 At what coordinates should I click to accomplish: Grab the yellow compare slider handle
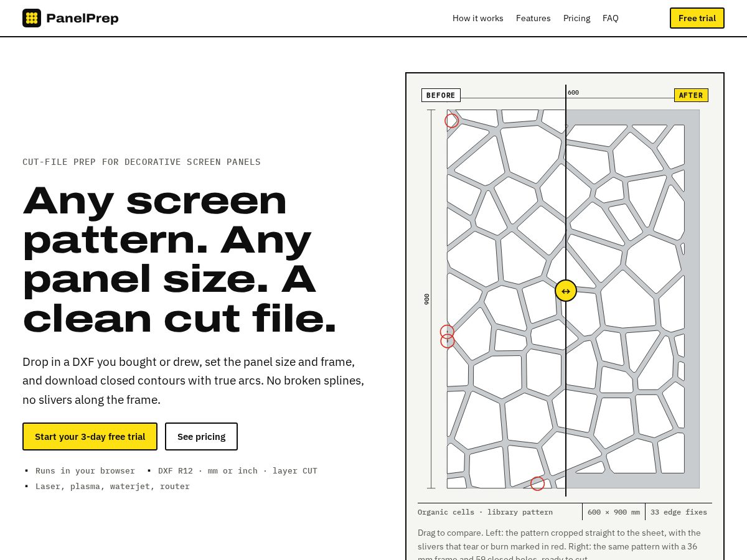[x=566, y=291]
